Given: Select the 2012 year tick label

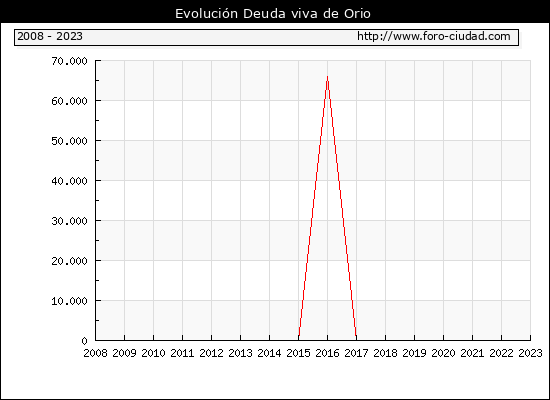Looking at the screenshot, I should pos(211,353).
